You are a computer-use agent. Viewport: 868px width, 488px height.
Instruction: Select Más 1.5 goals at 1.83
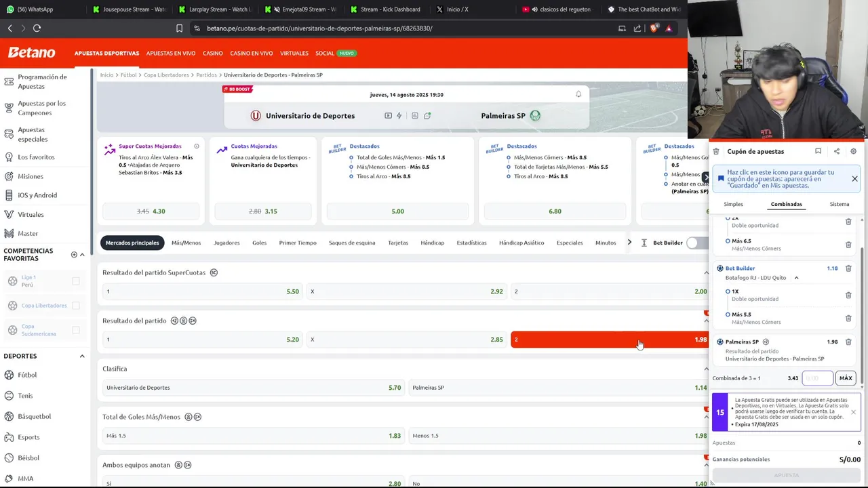click(x=253, y=436)
